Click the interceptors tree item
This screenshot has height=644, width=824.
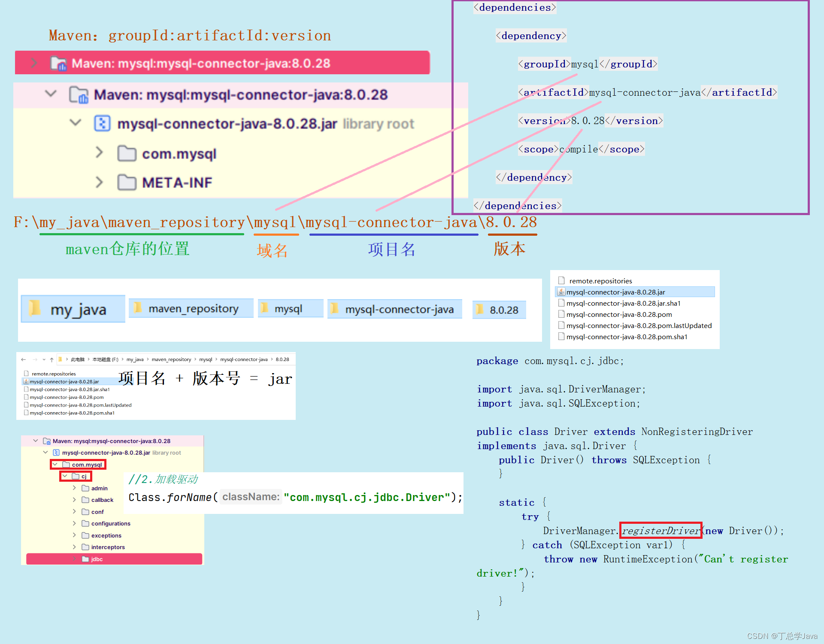(x=108, y=547)
